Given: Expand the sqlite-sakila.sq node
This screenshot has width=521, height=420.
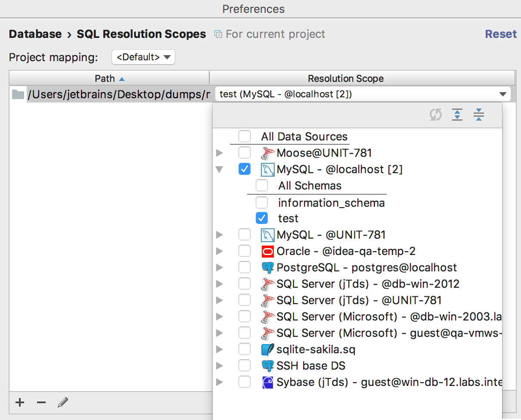Looking at the screenshot, I should point(220,349).
